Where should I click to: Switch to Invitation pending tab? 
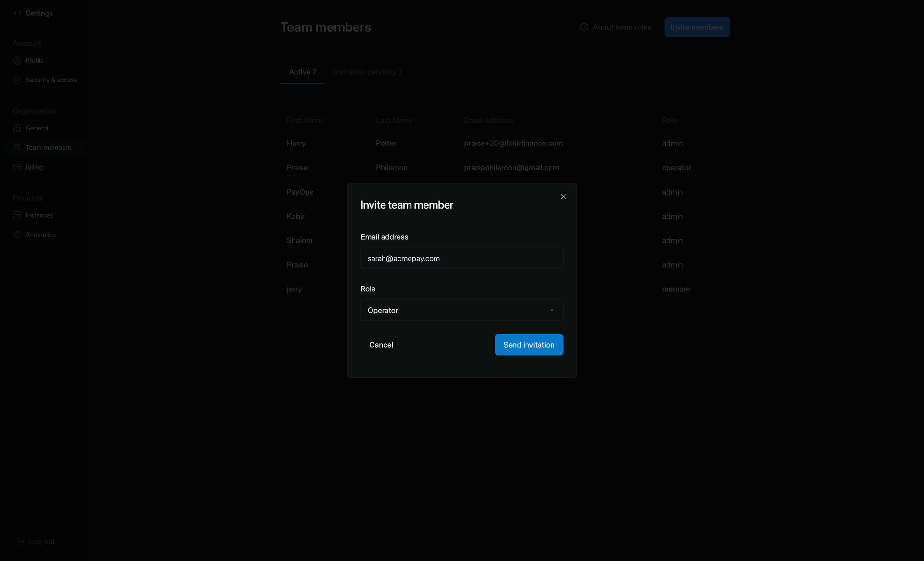[x=368, y=72]
